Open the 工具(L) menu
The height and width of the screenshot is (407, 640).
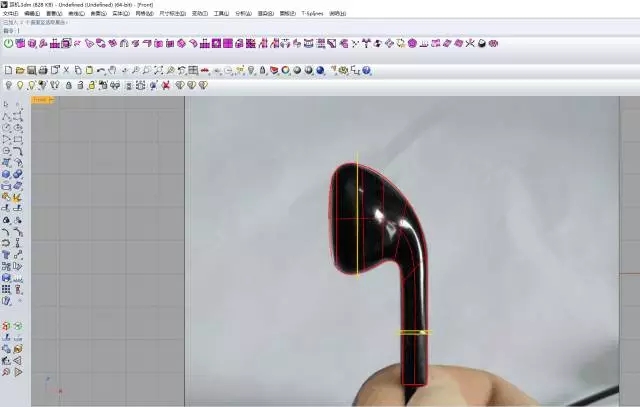[221, 13]
